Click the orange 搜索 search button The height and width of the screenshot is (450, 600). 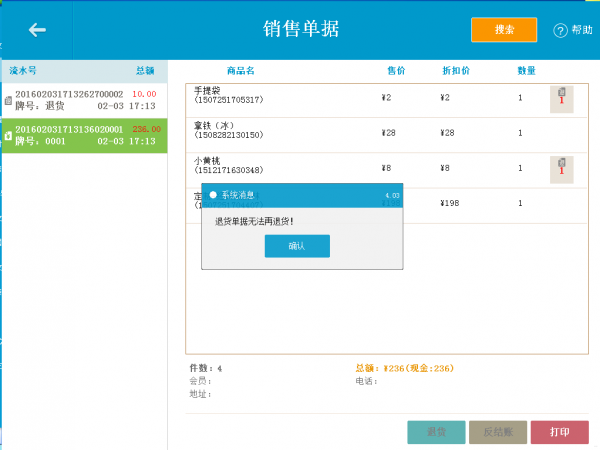click(x=504, y=29)
